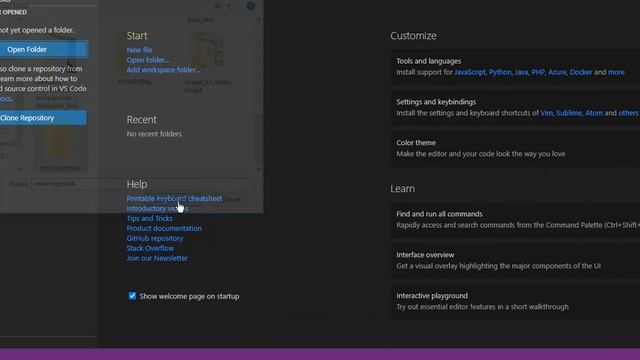
Task: Click 'more' link in Tools and languages
Action: point(616,72)
